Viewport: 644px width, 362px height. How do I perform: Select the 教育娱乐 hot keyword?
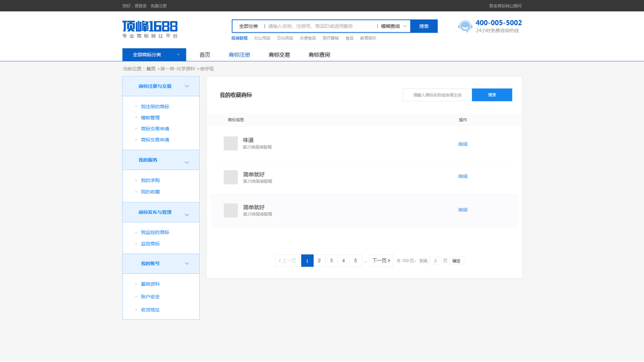[x=368, y=38]
